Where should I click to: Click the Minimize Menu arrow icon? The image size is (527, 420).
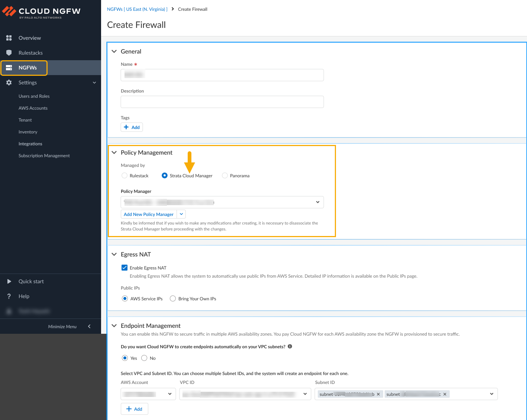click(89, 326)
